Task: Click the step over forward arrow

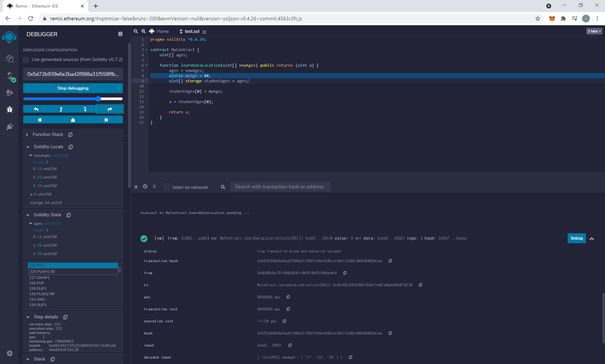Action: (110, 109)
